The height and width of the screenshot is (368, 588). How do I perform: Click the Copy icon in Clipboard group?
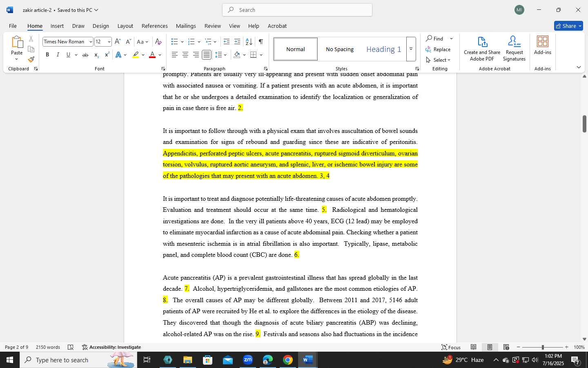pos(31,49)
